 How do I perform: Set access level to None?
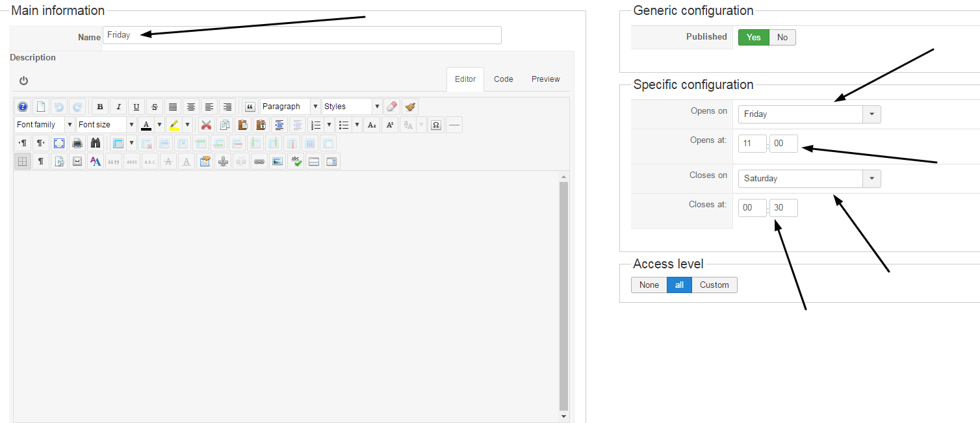click(x=649, y=285)
